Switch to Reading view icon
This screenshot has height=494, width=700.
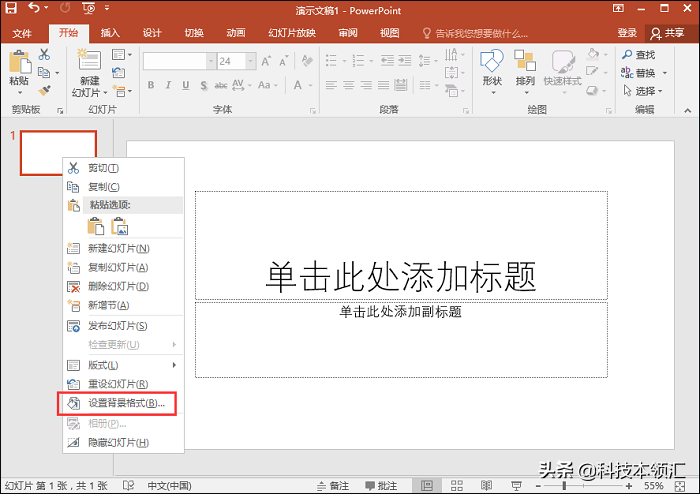[487, 486]
